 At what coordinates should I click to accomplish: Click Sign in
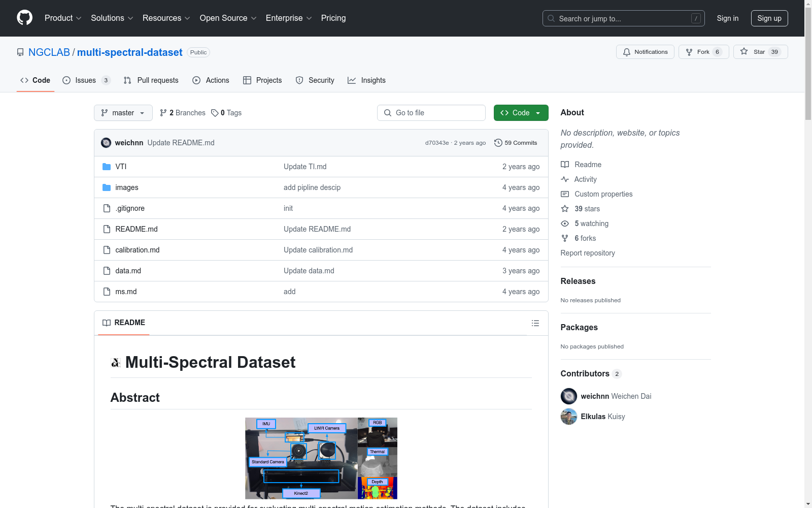[727, 18]
